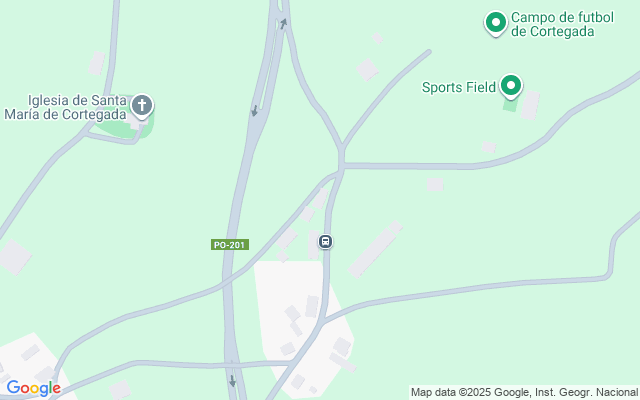Image resolution: width=640 pixels, height=400 pixels.
Task: Select the building right of Sports Field pin
Action: [x=530, y=105]
